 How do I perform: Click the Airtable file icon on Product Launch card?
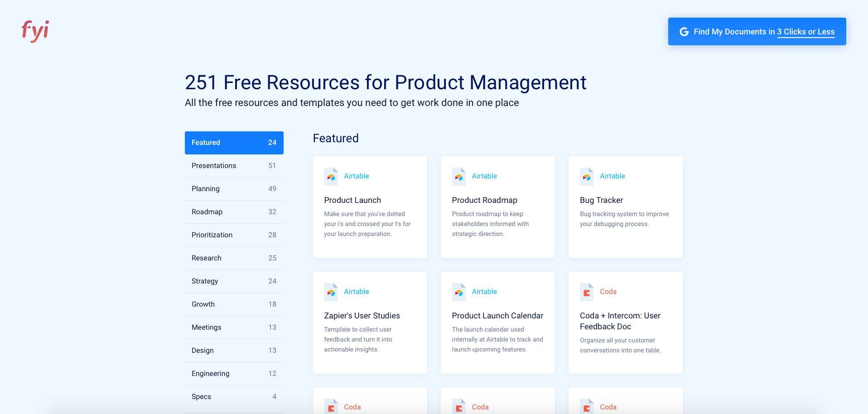point(331,177)
